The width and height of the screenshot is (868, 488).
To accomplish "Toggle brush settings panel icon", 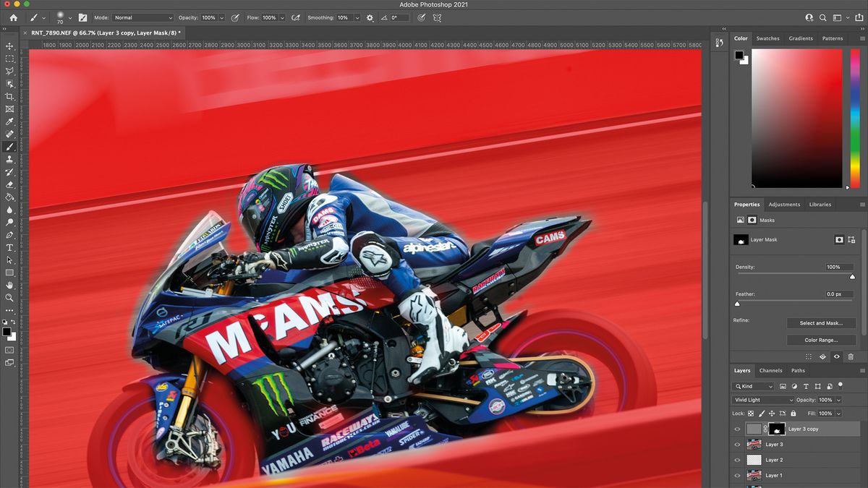I will [82, 17].
